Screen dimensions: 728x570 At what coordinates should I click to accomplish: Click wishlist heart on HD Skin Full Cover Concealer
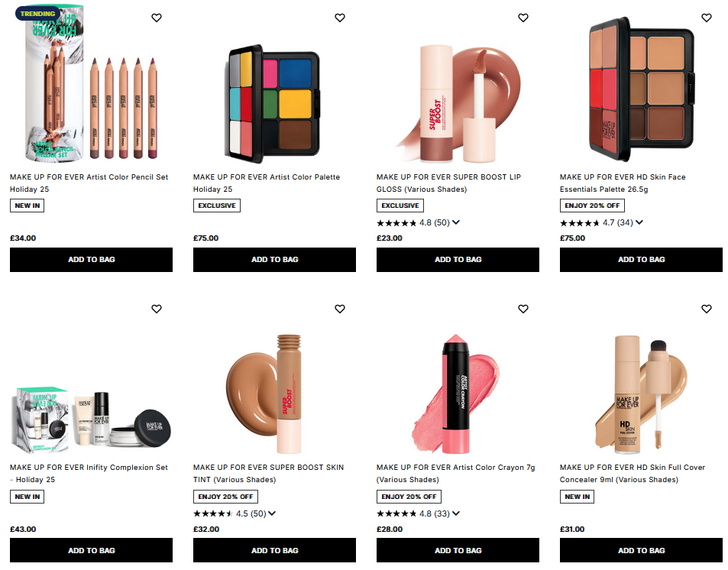pos(706,309)
